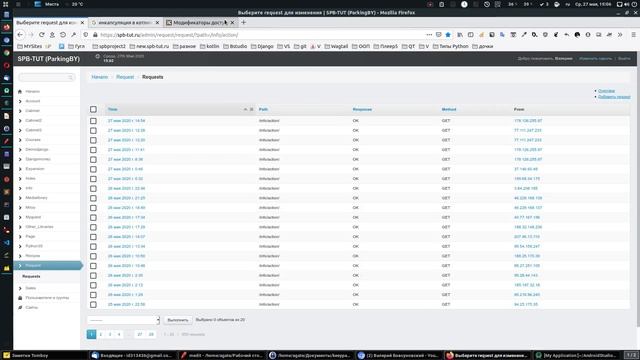Check the row 26 мая 2020 17:29
Screen dimensions: 640x360
(x=93, y=227)
